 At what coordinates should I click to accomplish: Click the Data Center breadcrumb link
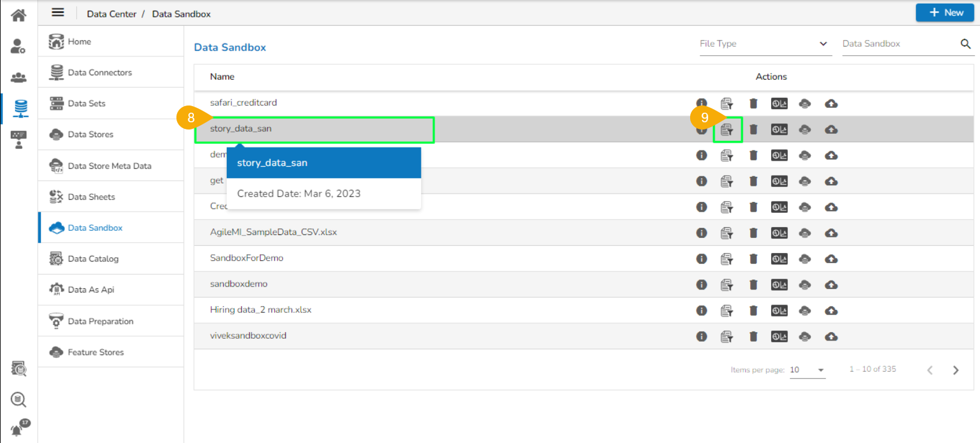point(112,14)
